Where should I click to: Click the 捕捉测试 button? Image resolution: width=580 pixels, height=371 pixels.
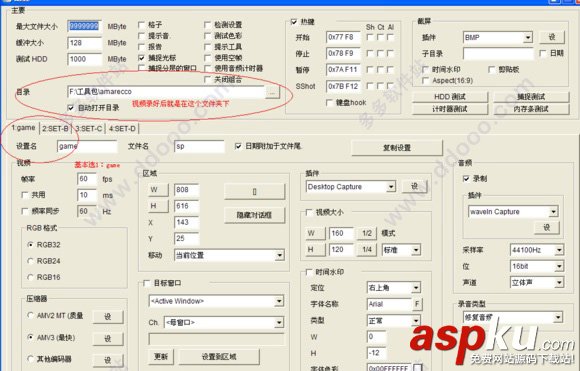pos(531,97)
